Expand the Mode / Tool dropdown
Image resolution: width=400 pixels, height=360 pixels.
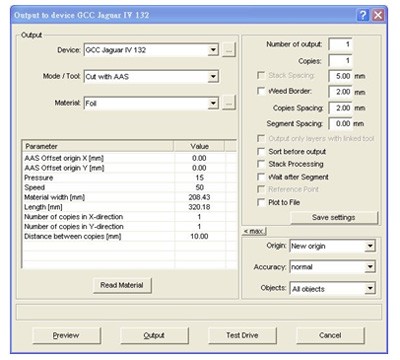pos(213,77)
